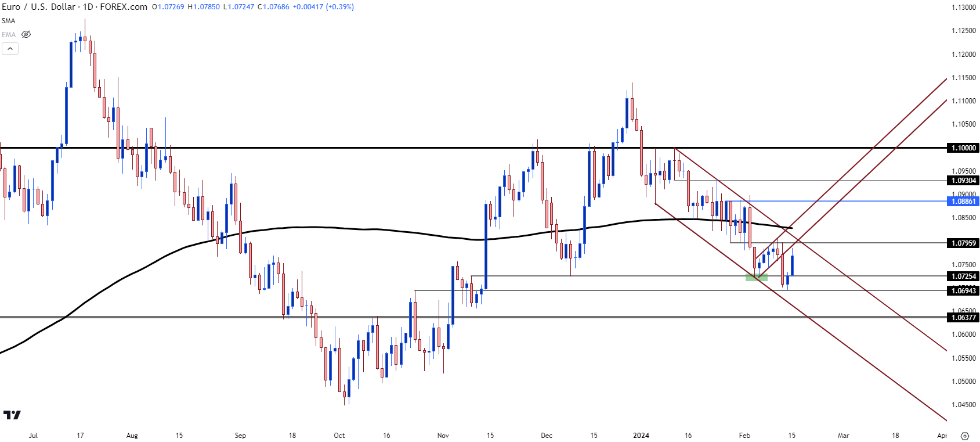This screenshot has height=442, width=980.
Task: Click the green highlighted support rectangle
Action: tap(756, 278)
